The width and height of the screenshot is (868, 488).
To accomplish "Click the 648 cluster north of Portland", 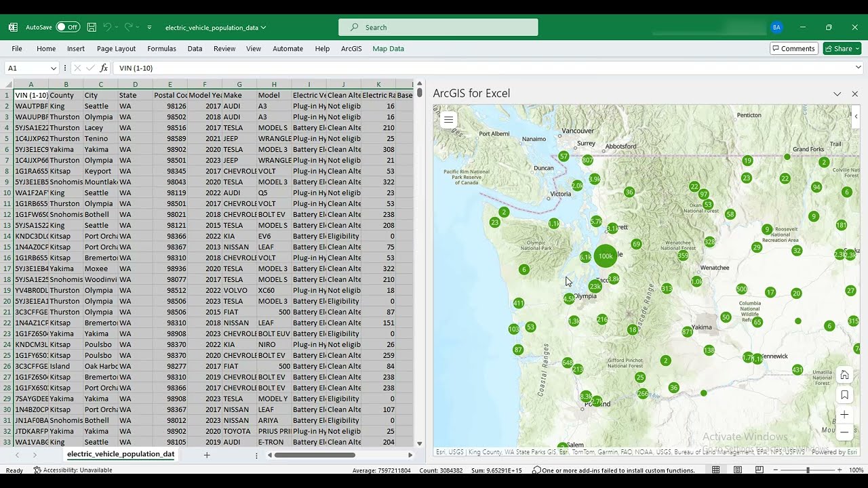I will click(568, 363).
